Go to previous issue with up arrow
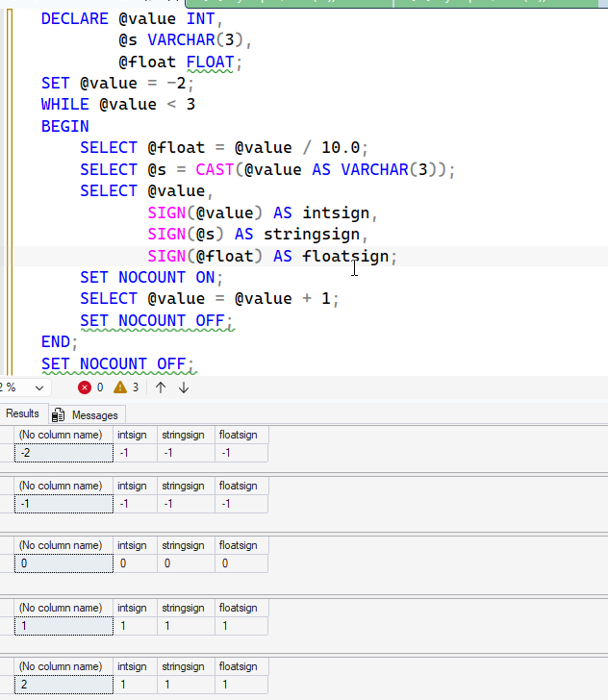The image size is (608, 700). pos(161,387)
